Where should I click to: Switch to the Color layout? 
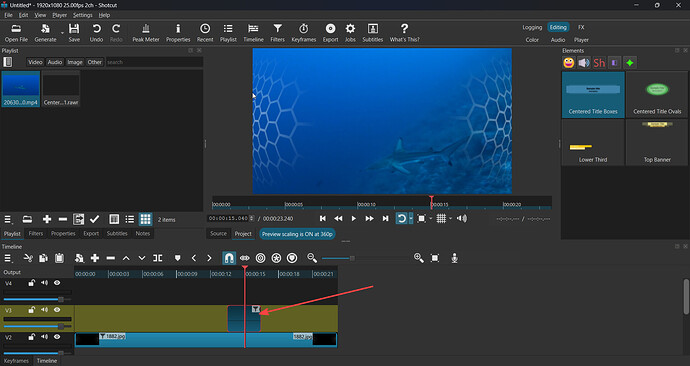coord(532,40)
